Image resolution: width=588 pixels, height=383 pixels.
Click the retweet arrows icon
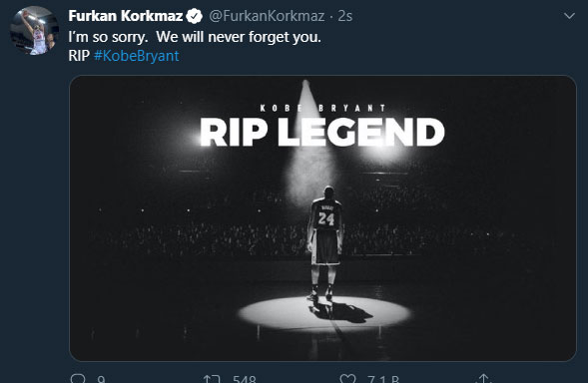point(212,379)
